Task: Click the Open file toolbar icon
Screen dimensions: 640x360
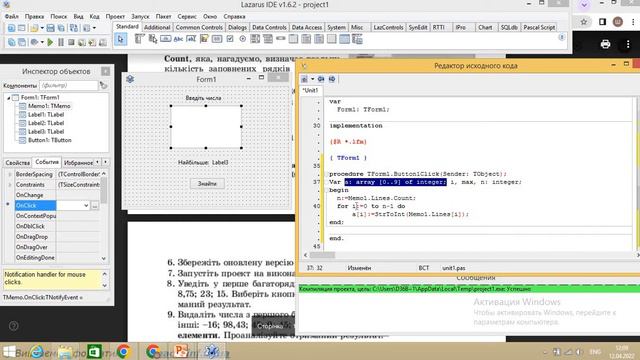Action: point(34,28)
